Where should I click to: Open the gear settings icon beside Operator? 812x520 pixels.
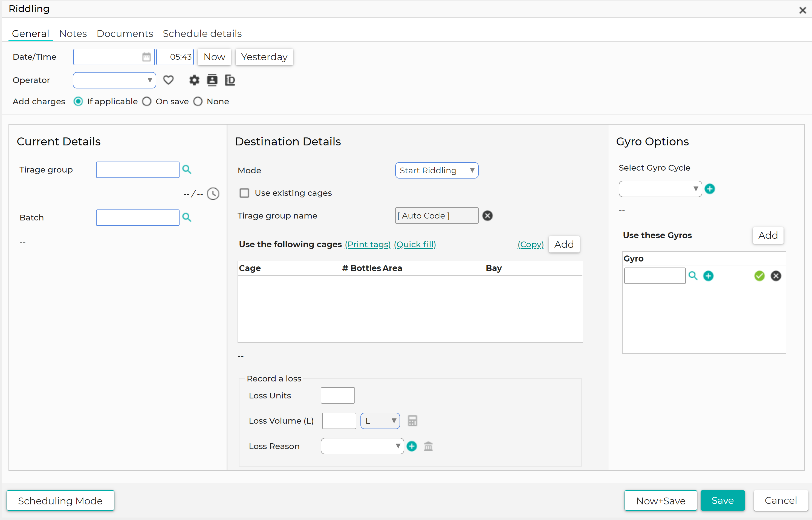[194, 80]
